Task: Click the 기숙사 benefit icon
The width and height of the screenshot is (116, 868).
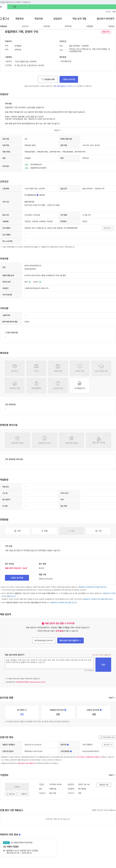Action: click(x=36, y=368)
